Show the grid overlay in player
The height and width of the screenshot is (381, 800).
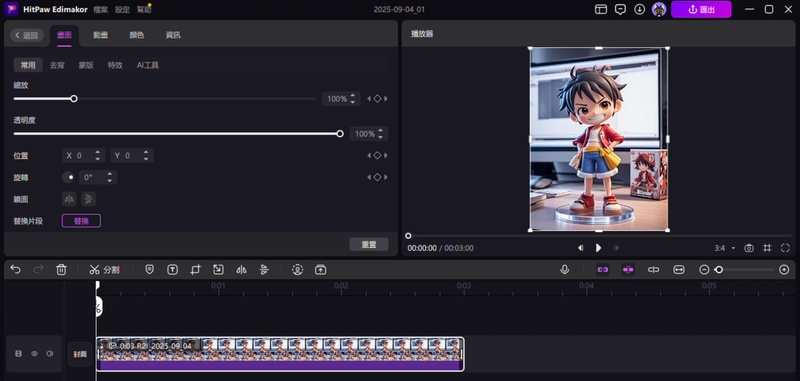(x=767, y=248)
